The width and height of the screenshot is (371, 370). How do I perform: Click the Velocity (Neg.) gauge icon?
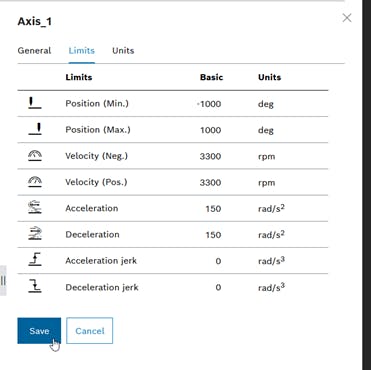point(35,156)
